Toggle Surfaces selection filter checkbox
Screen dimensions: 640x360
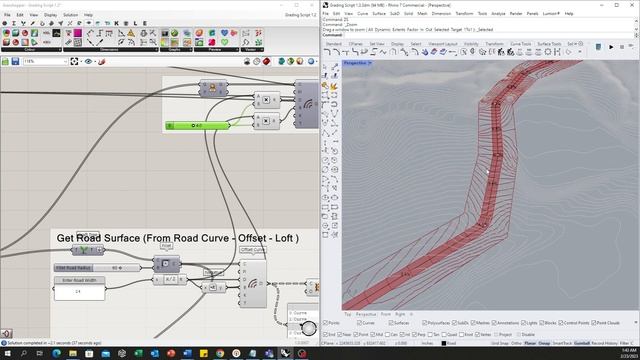(x=391, y=323)
